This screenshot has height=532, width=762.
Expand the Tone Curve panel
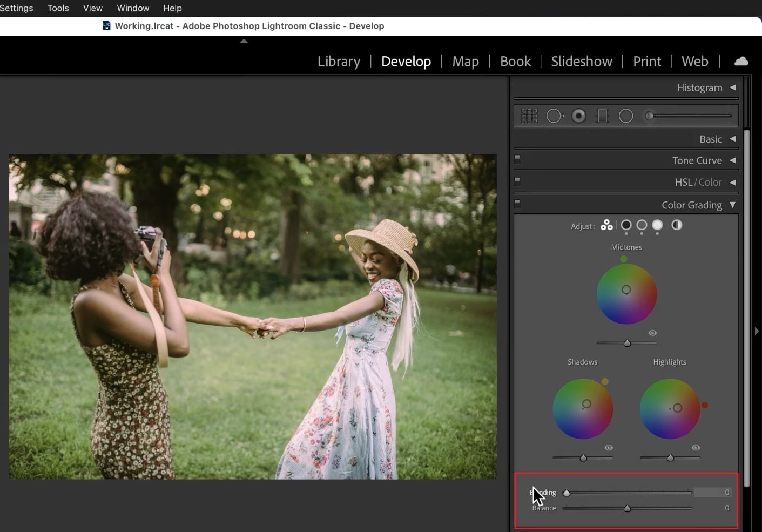(x=732, y=160)
